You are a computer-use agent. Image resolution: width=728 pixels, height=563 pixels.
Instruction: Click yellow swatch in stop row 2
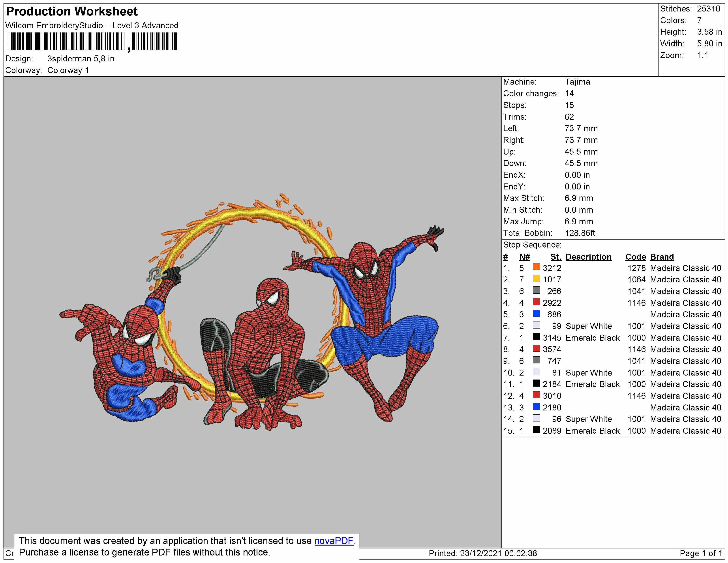pos(536,278)
